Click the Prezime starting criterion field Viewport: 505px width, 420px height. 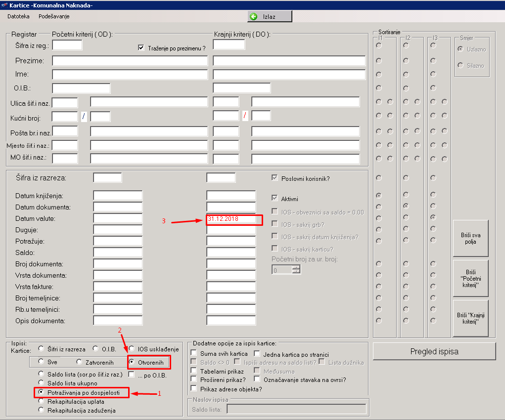click(130, 61)
